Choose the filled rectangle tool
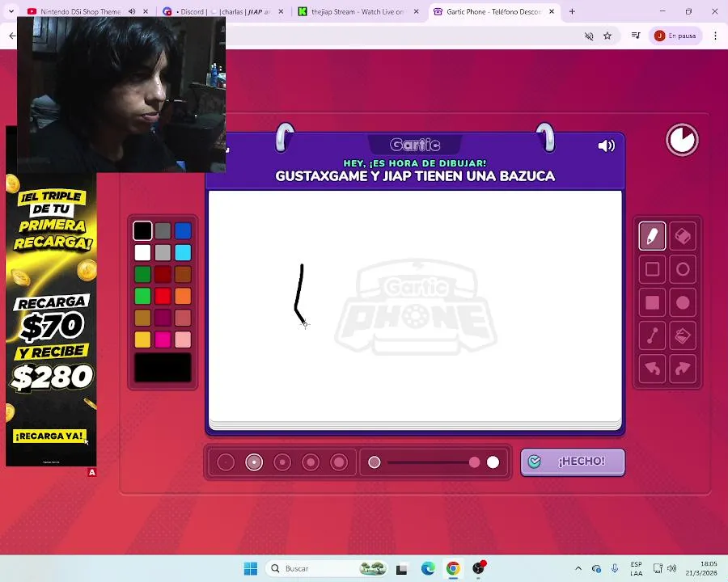This screenshot has width=728, height=582. point(652,302)
